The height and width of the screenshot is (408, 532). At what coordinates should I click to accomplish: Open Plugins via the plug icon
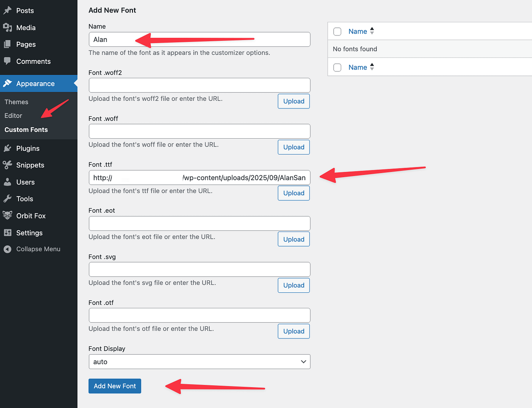[8, 148]
